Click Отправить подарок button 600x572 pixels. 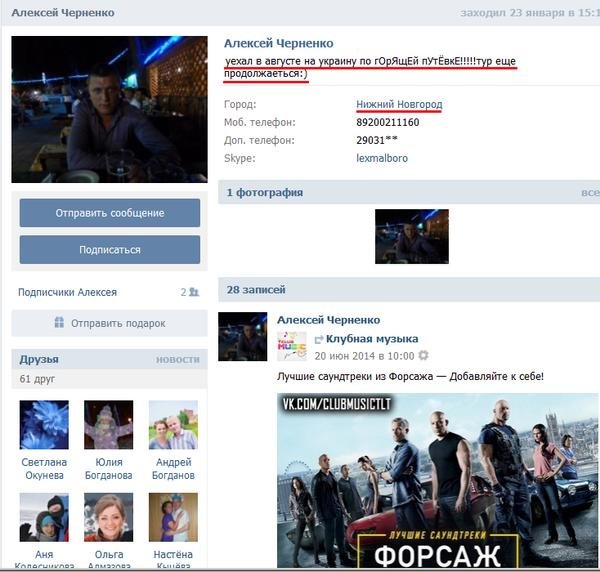pyautogui.click(x=110, y=323)
